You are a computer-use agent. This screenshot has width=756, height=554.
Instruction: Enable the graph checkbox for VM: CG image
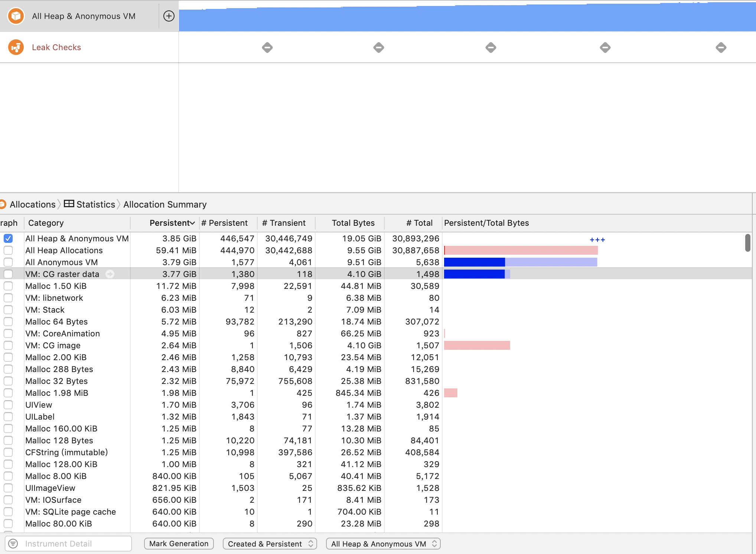pos(8,345)
